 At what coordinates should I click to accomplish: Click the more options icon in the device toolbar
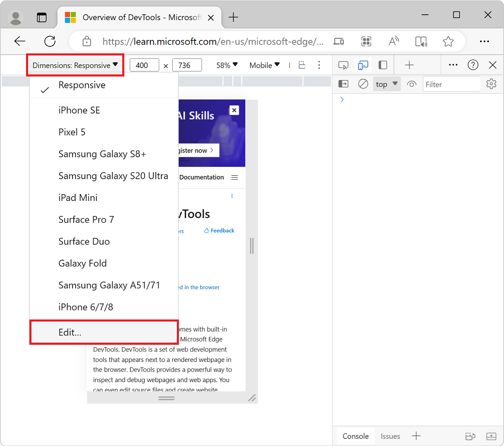319,65
